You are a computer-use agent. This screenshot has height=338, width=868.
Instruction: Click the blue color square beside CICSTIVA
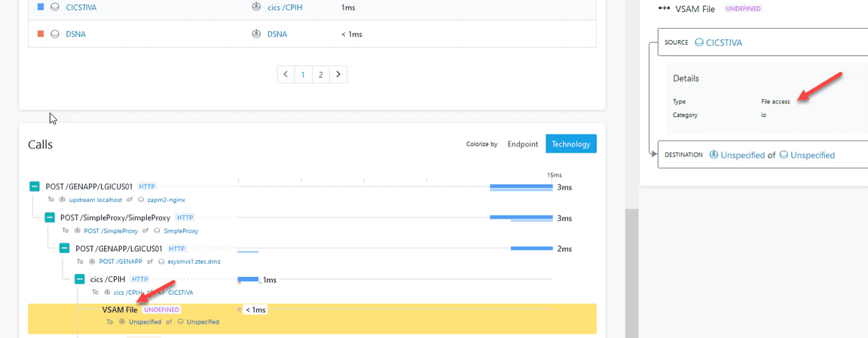[41, 8]
